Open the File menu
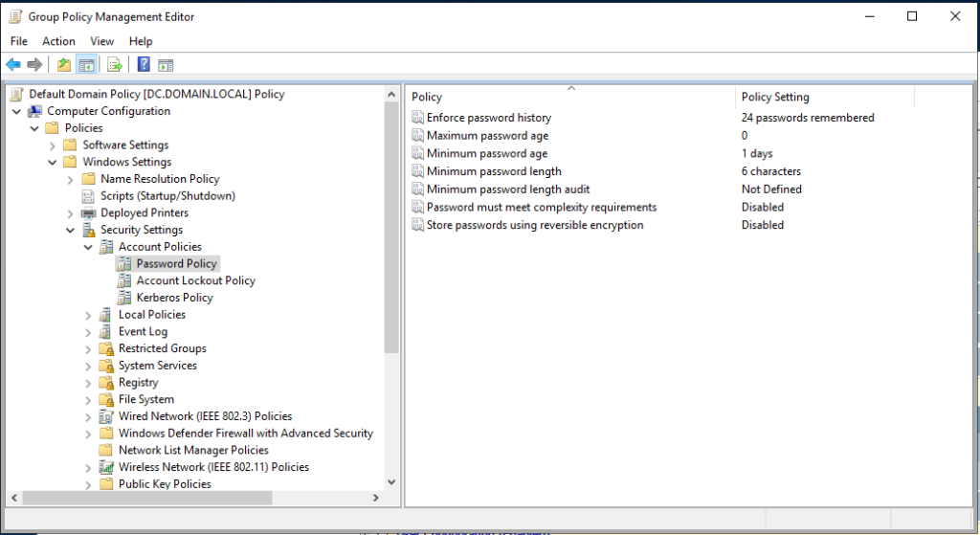 (x=19, y=41)
